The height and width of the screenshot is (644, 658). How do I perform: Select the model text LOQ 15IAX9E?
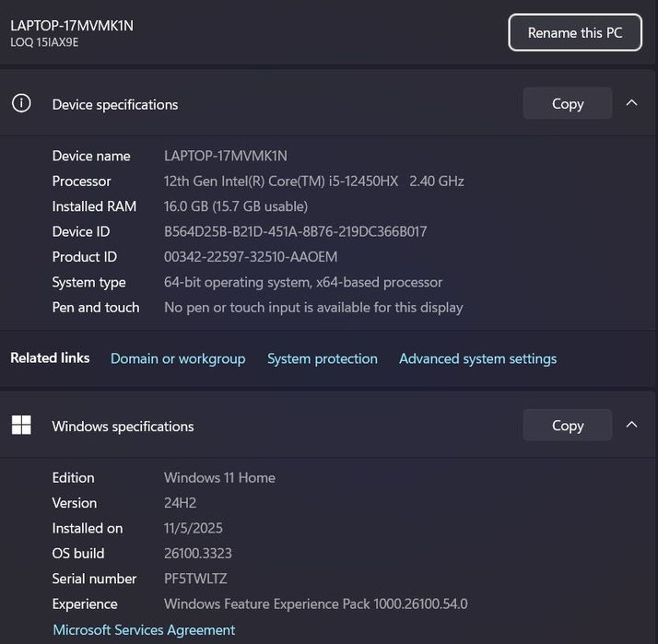(x=44, y=42)
